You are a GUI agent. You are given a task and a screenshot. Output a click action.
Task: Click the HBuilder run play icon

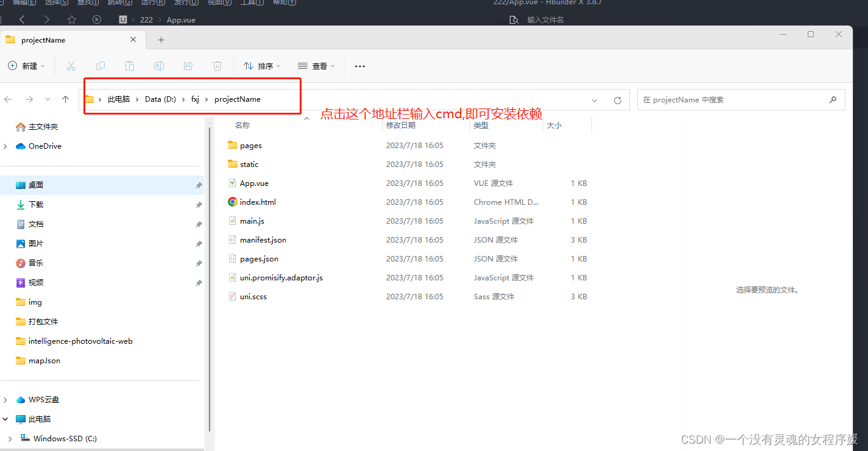pos(97,20)
